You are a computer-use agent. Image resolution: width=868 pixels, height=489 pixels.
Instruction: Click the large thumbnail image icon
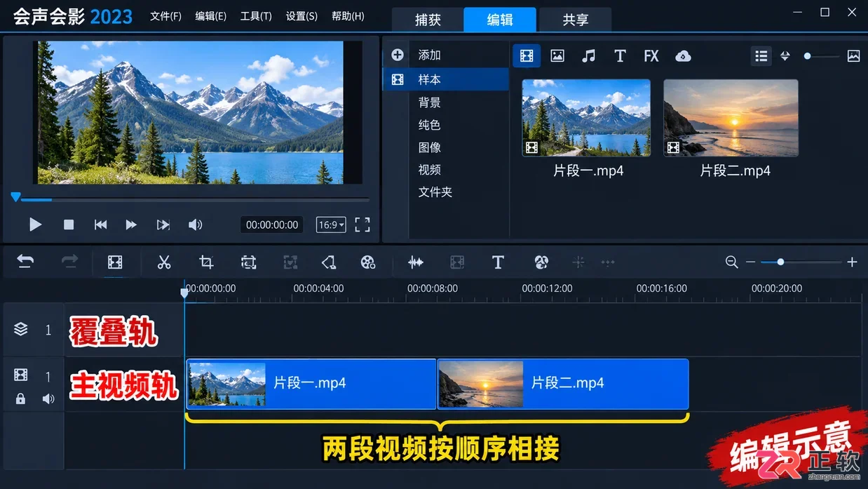tap(853, 56)
